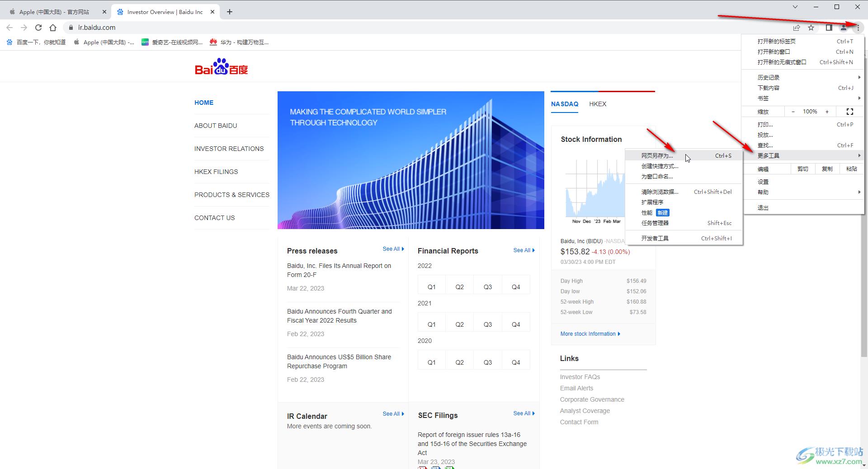Viewport: 868px width, 469px height.
Task: Reload the current page
Action: (x=38, y=28)
